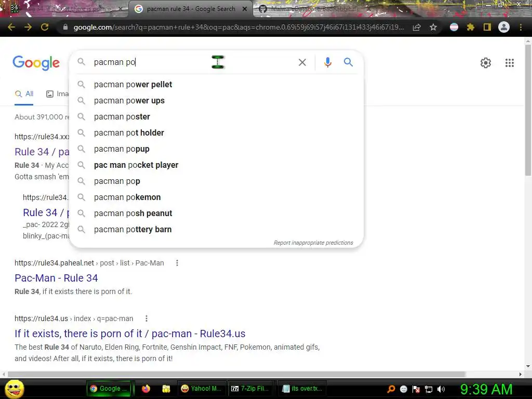Toggle the browser side panel
Viewport: 532px width, 399px height.
click(x=487, y=27)
